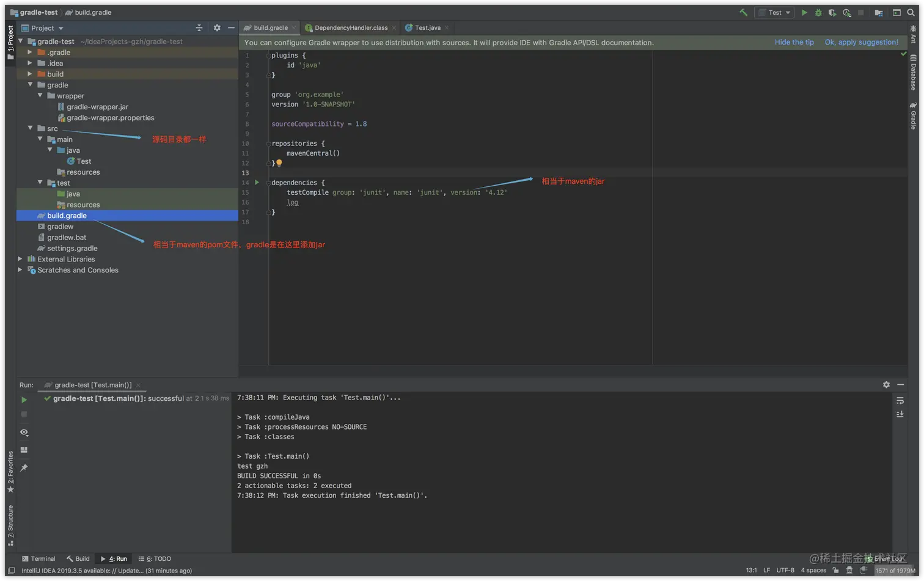This screenshot has width=924, height=581.
Task: Fold the repositories block with the gutter toggle
Action: pos(268,144)
